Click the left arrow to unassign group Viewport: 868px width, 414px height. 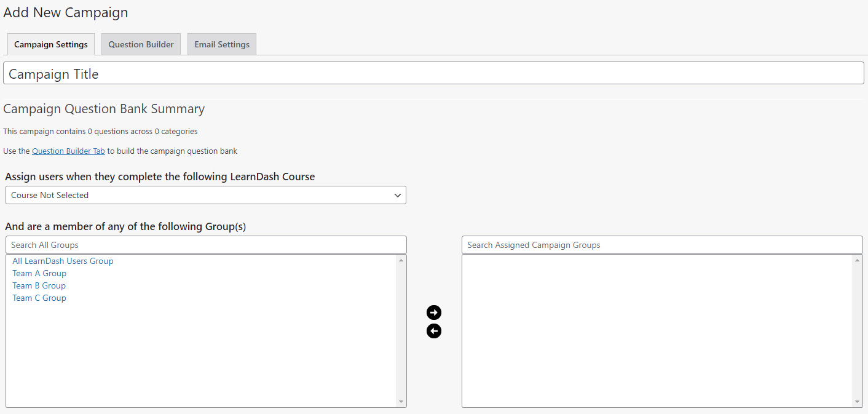tap(434, 332)
